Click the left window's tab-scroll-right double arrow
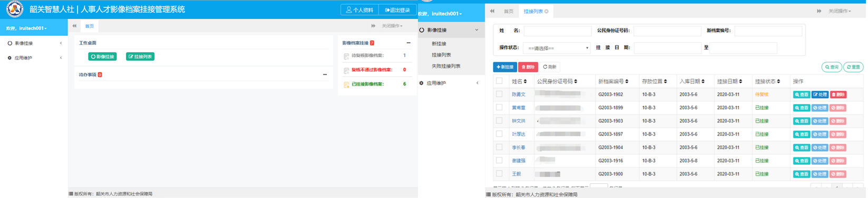This screenshot has width=868, height=198. [373, 26]
